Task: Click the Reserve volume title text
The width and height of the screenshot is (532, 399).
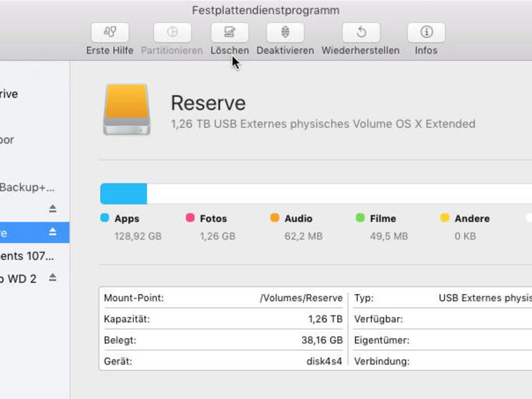Action: [208, 103]
